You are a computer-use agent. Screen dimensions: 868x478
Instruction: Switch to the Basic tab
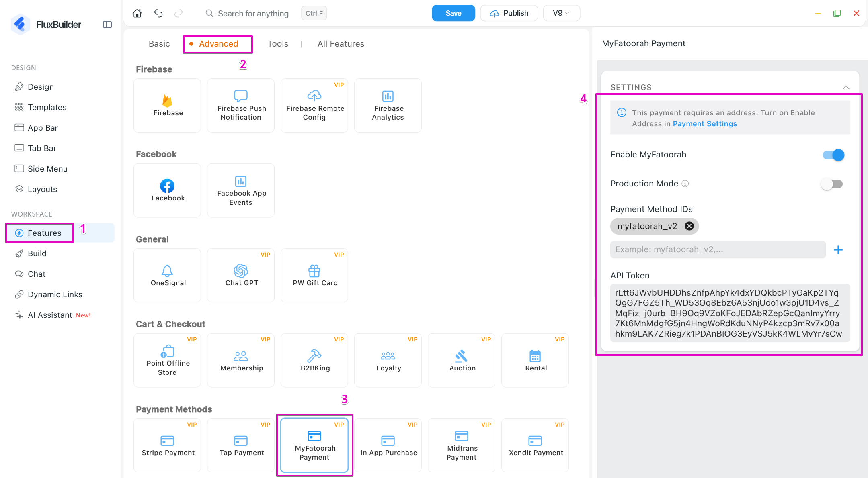coord(159,44)
